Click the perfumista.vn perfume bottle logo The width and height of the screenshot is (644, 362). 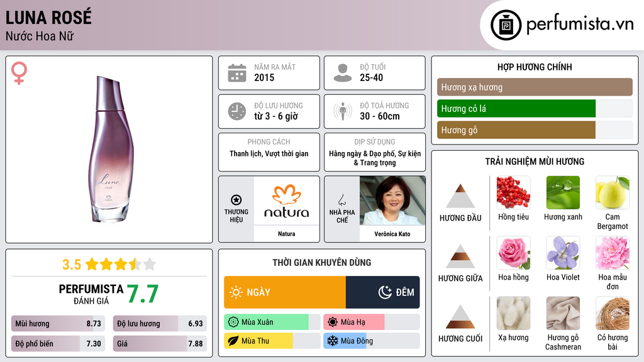[506, 25]
